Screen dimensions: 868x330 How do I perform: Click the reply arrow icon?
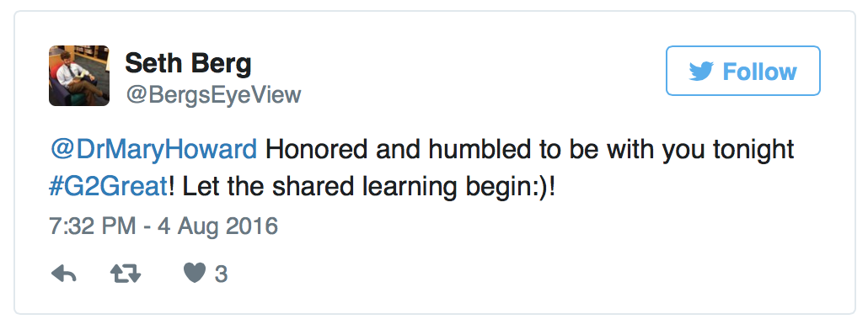pos(64,274)
